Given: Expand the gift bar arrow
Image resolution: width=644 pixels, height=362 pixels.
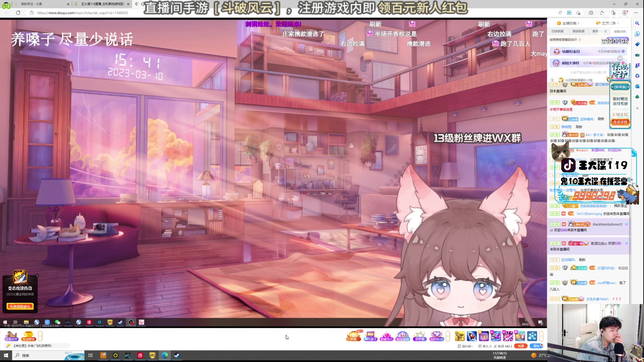Looking at the screenshot, I should pyautogui.click(x=541, y=336).
